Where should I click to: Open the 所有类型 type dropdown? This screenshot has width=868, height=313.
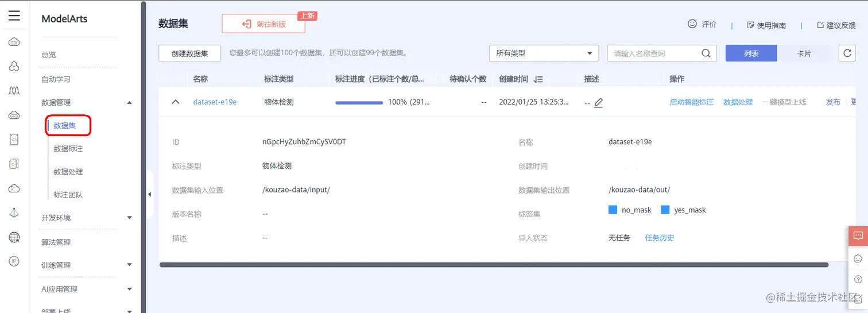[x=544, y=53]
